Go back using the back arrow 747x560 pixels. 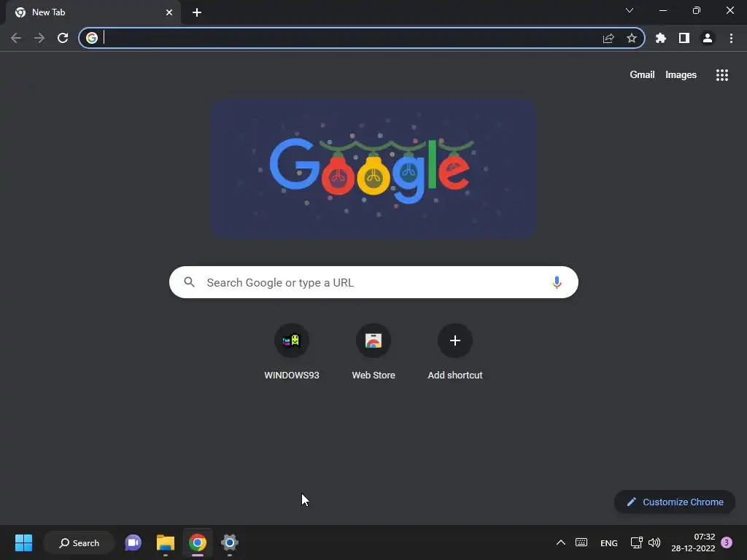(x=16, y=38)
